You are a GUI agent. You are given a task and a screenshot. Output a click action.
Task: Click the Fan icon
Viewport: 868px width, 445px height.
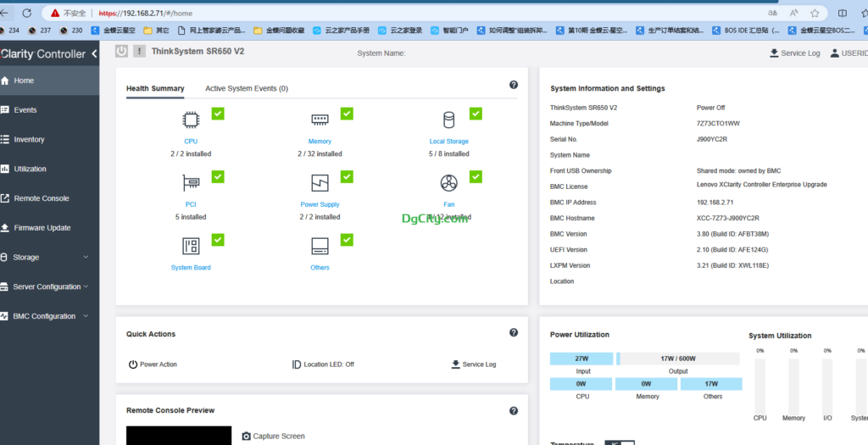pyautogui.click(x=448, y=182)
